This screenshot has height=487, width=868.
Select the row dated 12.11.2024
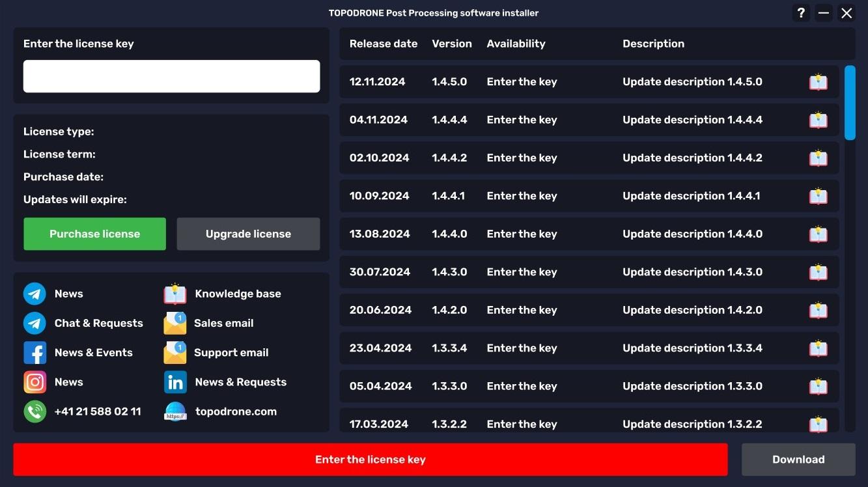click(x=589, y=82)
